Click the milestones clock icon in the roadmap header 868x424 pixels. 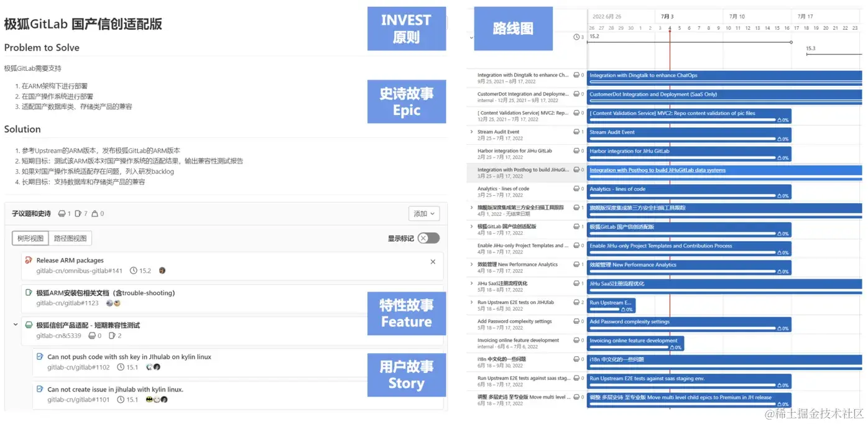coord(576,38)
